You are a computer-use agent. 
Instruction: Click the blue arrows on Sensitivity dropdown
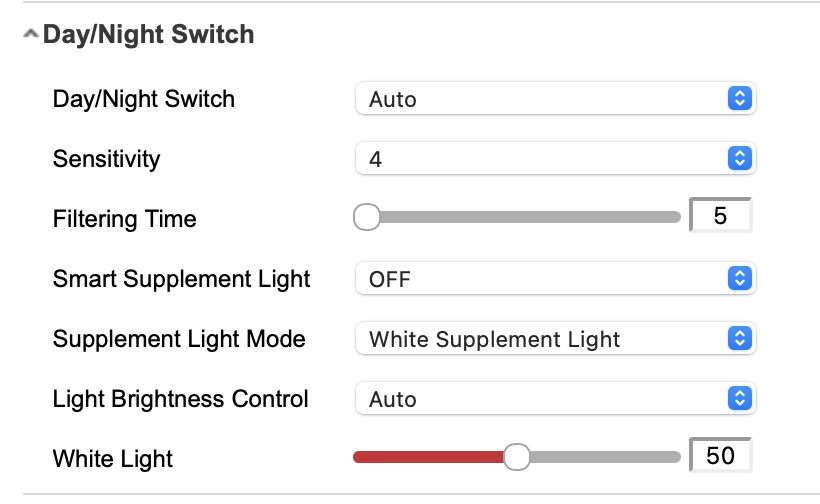coord(738,158)
